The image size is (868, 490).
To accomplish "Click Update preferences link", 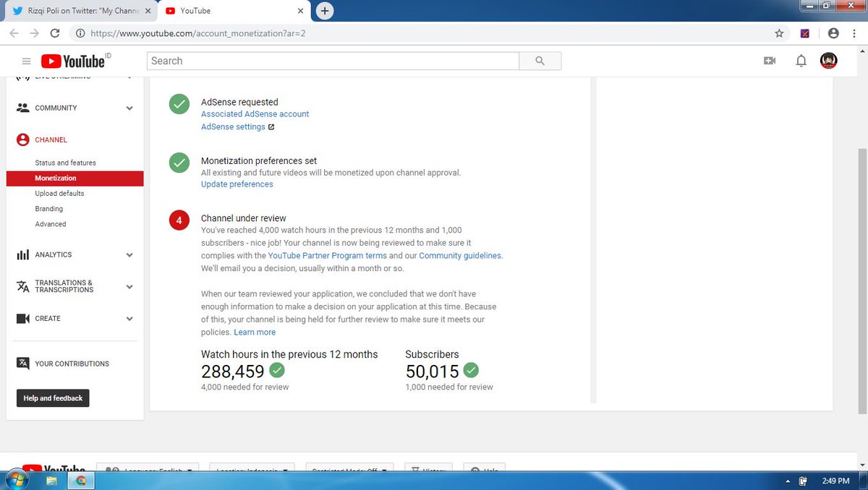I will click(237, 184).
